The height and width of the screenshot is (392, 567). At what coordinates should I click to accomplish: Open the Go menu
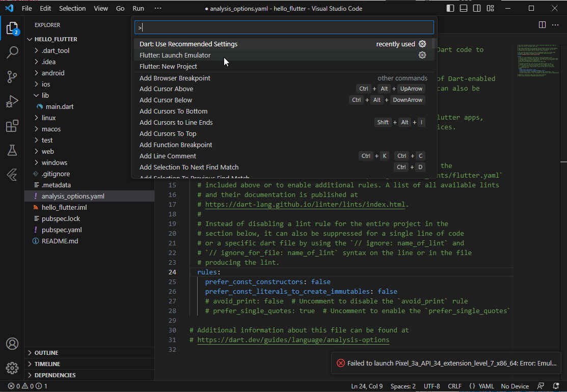120,8
